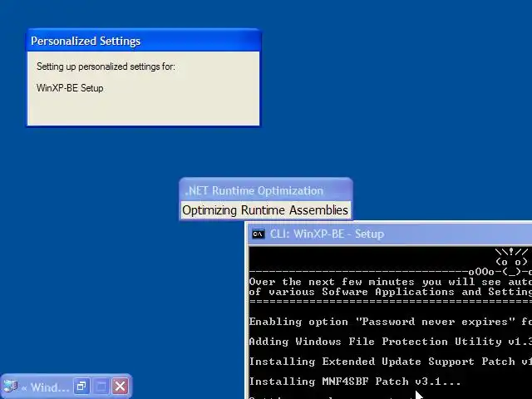Click the "Adding Windows File Protection Utility" line
The image size is (532, 399).
pyautogui.click(x=390, y=342)
